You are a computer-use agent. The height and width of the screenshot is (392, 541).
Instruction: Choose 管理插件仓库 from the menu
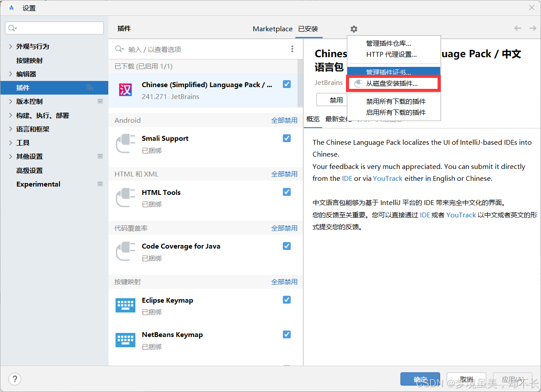pos(394,44)
